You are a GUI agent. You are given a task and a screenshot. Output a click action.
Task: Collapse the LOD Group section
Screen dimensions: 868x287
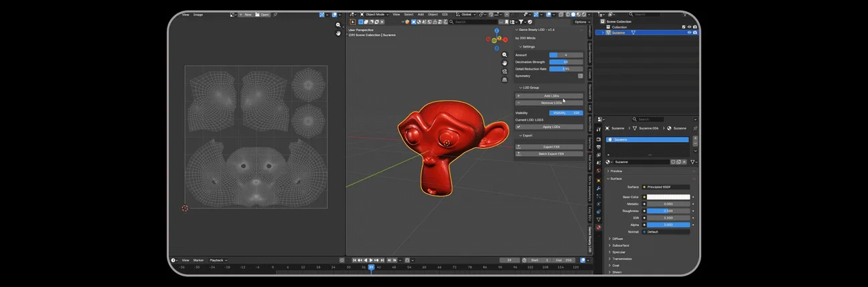(x=529, y=87)
